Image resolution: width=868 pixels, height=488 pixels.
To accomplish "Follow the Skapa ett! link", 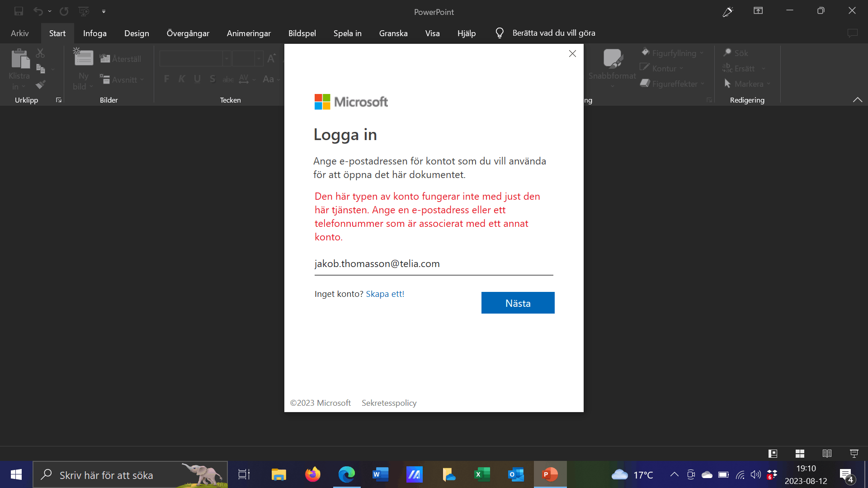I will [385, 294].
